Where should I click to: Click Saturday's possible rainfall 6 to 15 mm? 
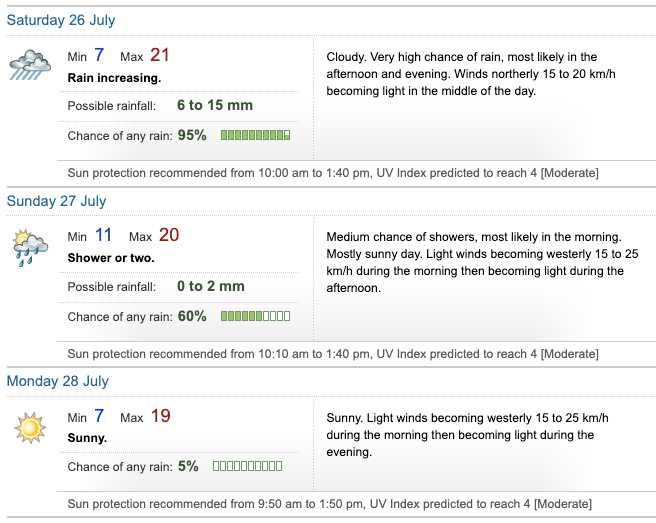point(214,105)
